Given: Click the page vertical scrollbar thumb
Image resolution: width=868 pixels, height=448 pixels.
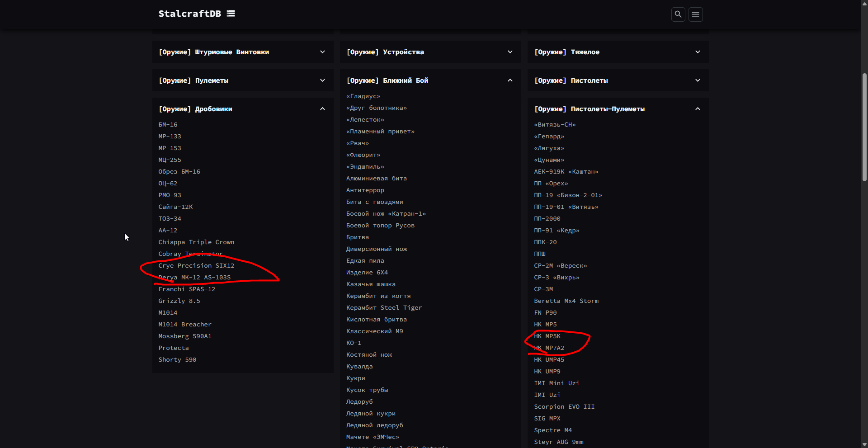Looking at the screenshot, I should coord(864,127).
